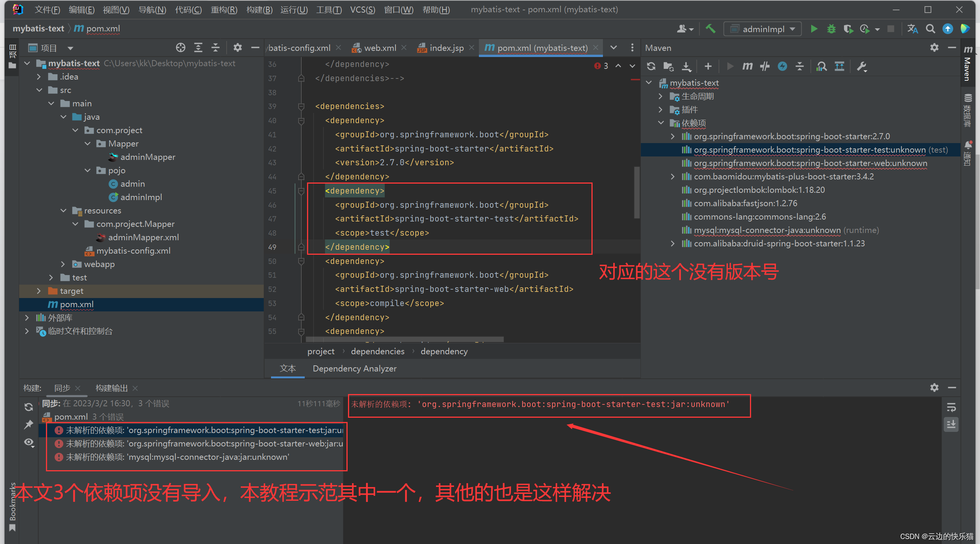Viewport: 980px width, 544px height.
Task: Select the mysql-connector-java unresolved dependency error
Action: pyautogui.click(x=177, y=457)
